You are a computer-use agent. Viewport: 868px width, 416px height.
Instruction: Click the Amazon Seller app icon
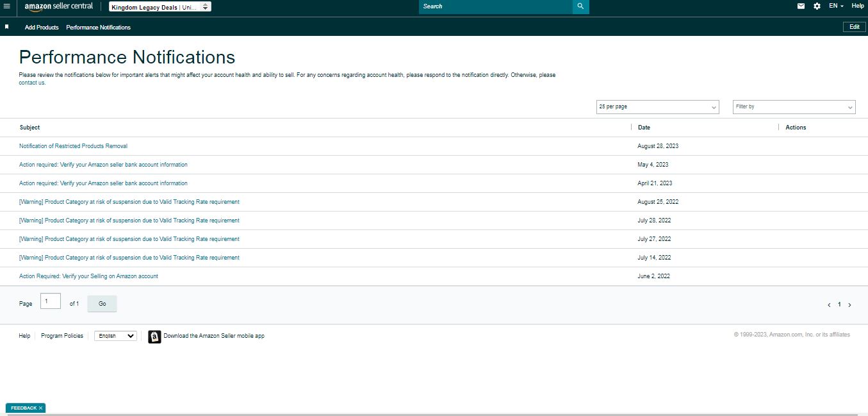pyautogui.click(x=154, y=337)
